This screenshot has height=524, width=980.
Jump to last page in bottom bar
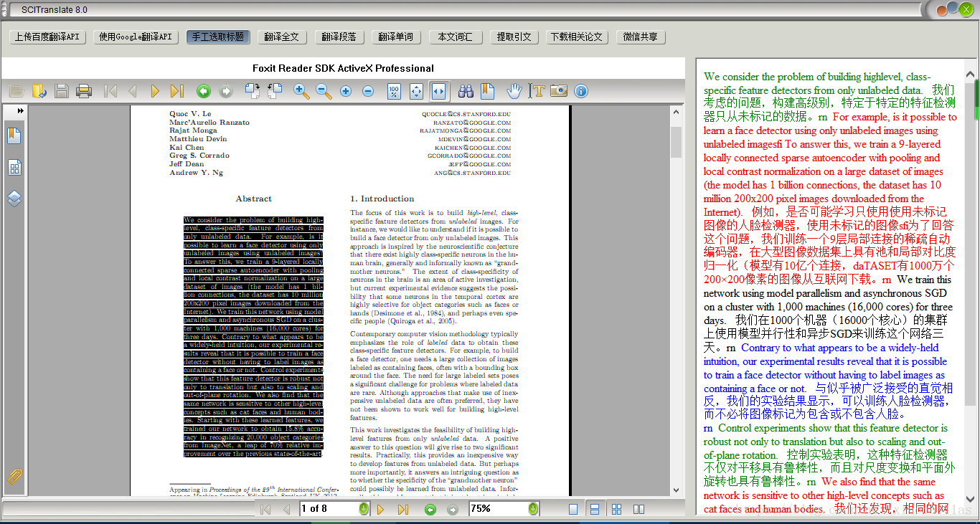tap(403, 509)
